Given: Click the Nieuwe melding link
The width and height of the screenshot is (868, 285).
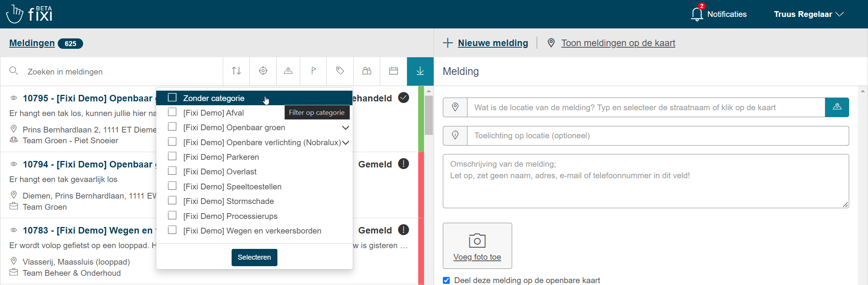Looking at the screenshot, I should click(493, 43).
